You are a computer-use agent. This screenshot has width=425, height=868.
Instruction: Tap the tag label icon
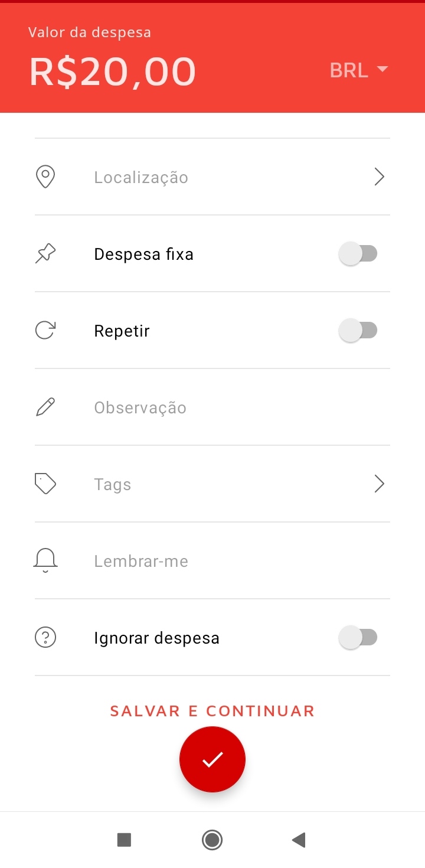coord(45,484)
